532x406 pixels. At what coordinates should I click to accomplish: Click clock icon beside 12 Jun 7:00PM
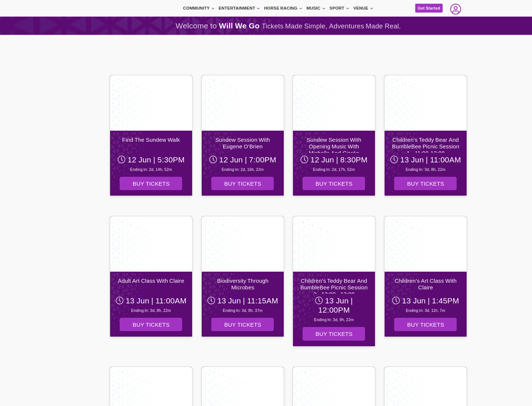[x=213, y=159]
